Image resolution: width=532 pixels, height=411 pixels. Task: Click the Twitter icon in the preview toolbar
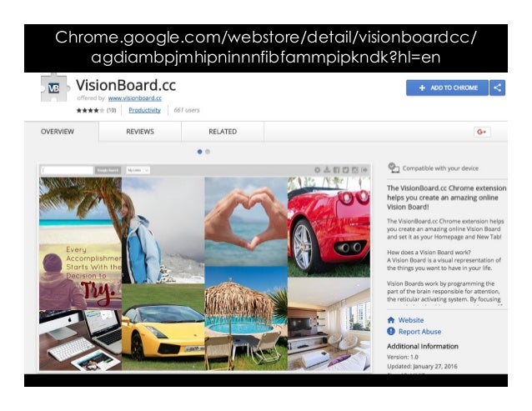tap(346, 170)
